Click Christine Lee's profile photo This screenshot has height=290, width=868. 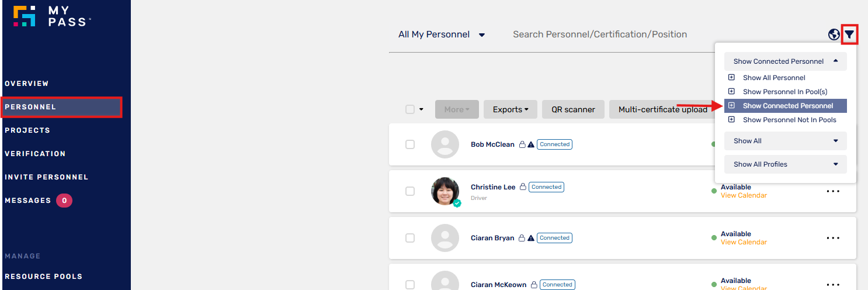point(445,191)
